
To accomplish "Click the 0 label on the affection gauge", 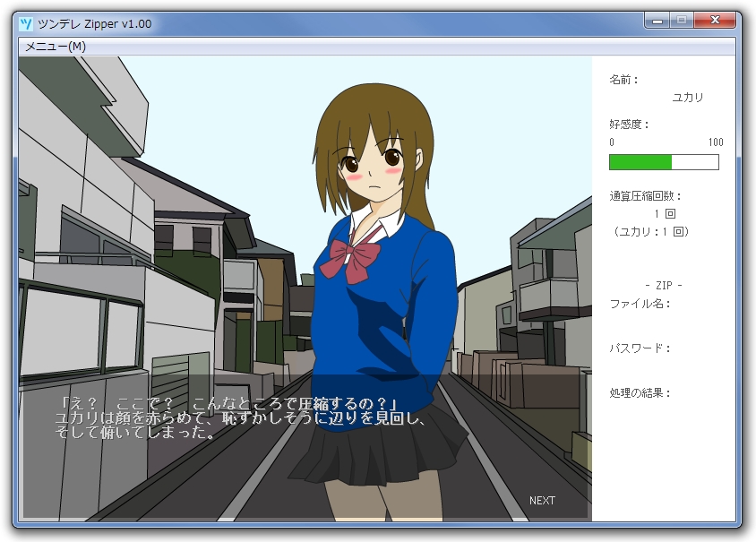I will point(611,142).
